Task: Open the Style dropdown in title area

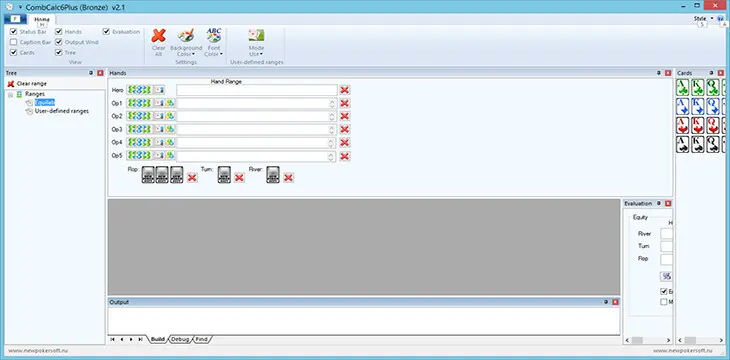Action: (x=703, y=19)
